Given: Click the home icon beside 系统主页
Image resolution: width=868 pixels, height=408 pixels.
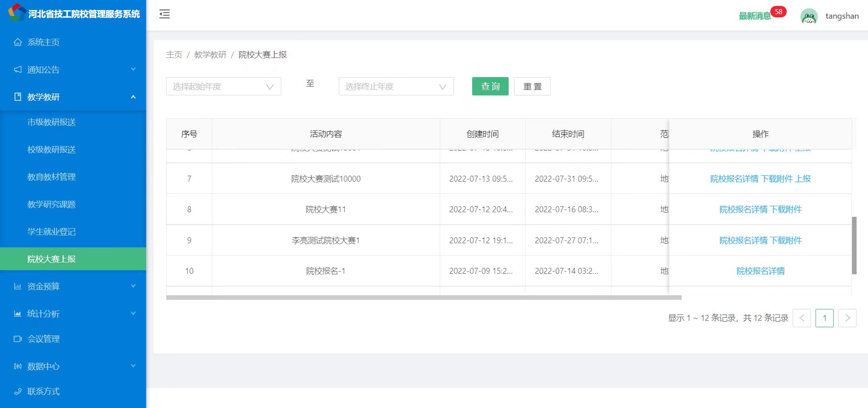Looking at the screenshot, I should point(18,42).
